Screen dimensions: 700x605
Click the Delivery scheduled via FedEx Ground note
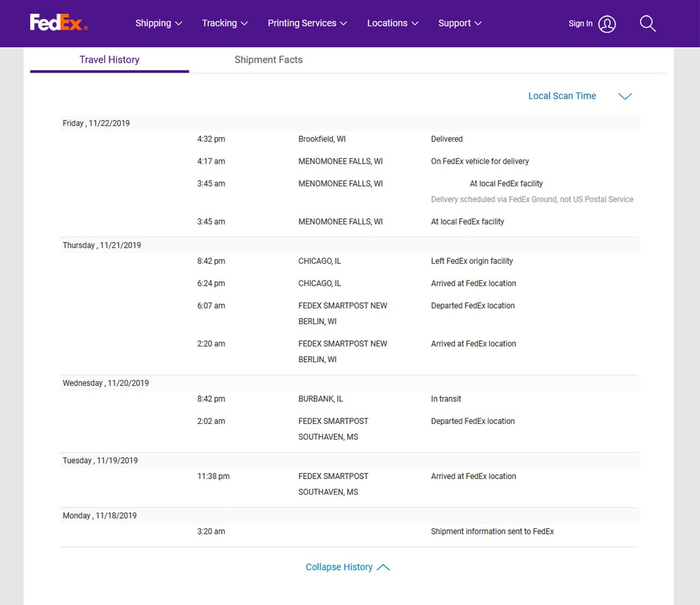(532, 199)
